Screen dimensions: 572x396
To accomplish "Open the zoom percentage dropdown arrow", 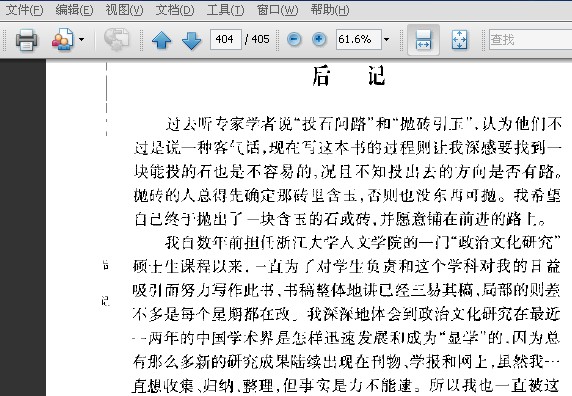I will coord(386,39).
